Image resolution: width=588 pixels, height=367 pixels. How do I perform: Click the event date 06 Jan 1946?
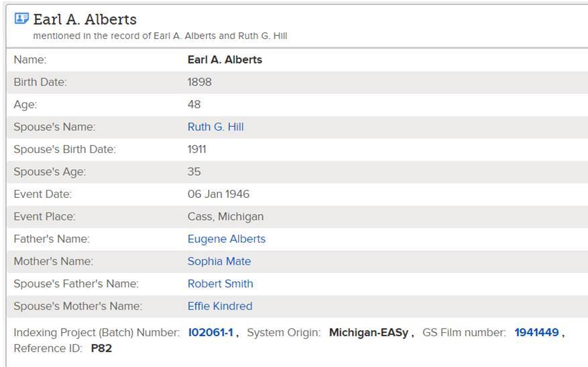(x=218, y=194)
